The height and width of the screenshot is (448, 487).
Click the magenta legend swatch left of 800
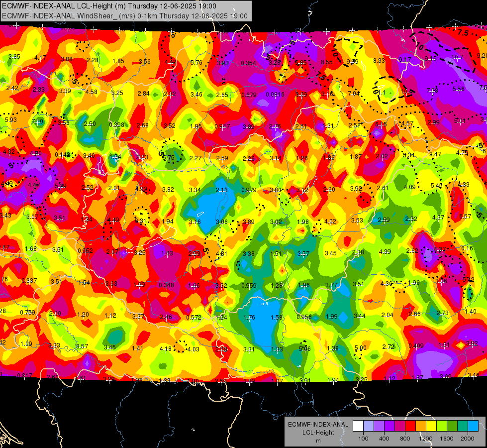(x=400, y=426)
